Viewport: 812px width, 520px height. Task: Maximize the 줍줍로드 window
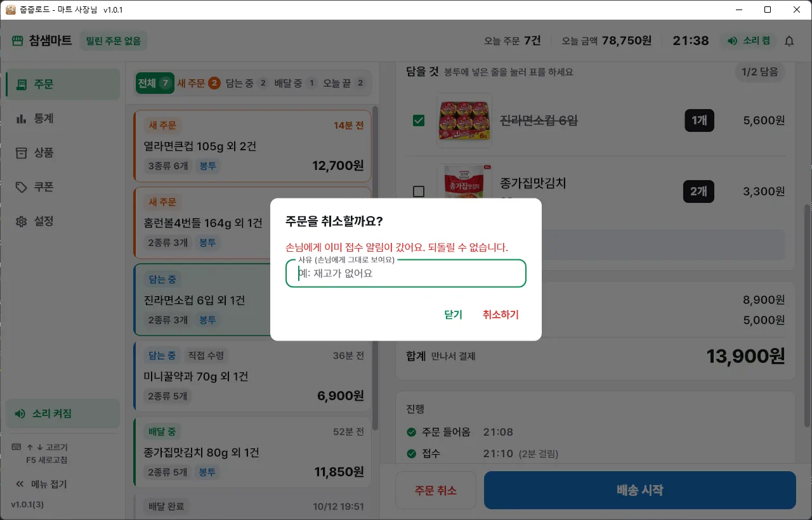coord(768,10)
